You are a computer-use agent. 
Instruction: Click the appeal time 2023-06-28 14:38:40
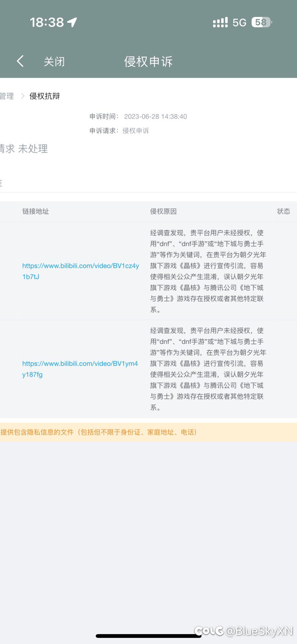point(155,116)
